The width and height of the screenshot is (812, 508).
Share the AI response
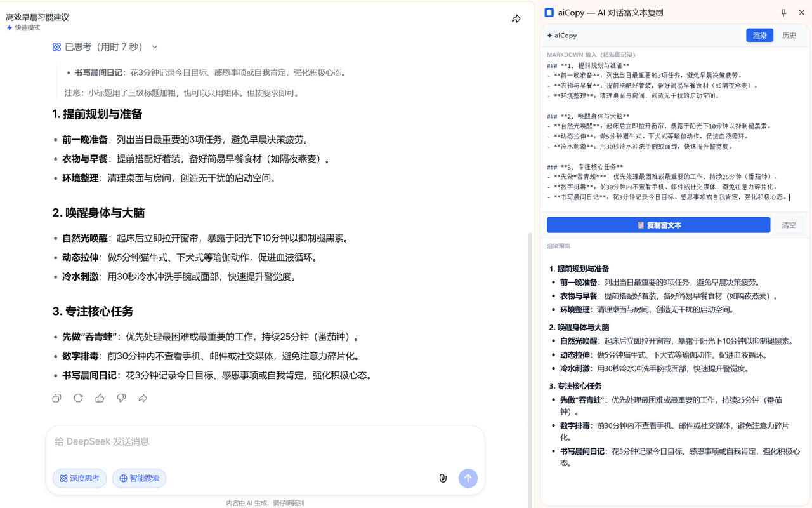coord(143,398)
